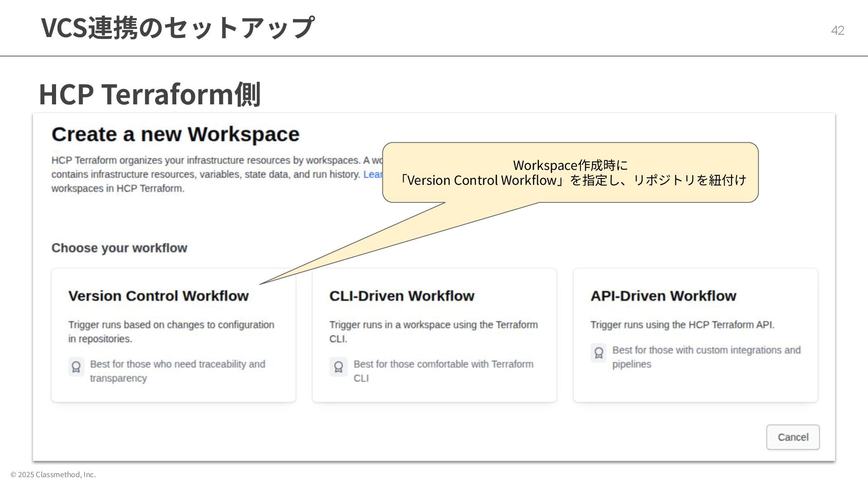Click the ribbon icon in CLI-Driven card
This screenshot has height=488, width=868.
[338, 366]
